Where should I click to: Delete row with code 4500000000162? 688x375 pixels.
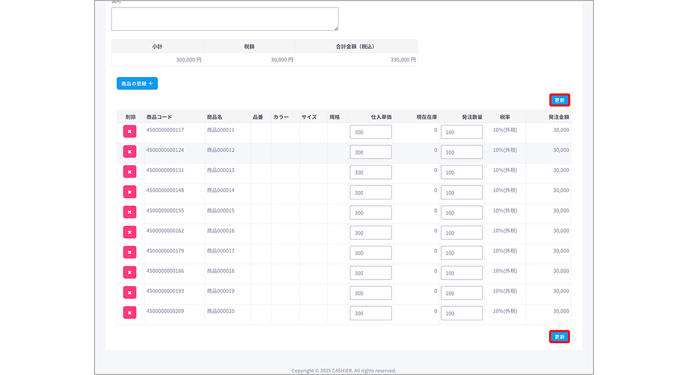click(x=129, y=232)
